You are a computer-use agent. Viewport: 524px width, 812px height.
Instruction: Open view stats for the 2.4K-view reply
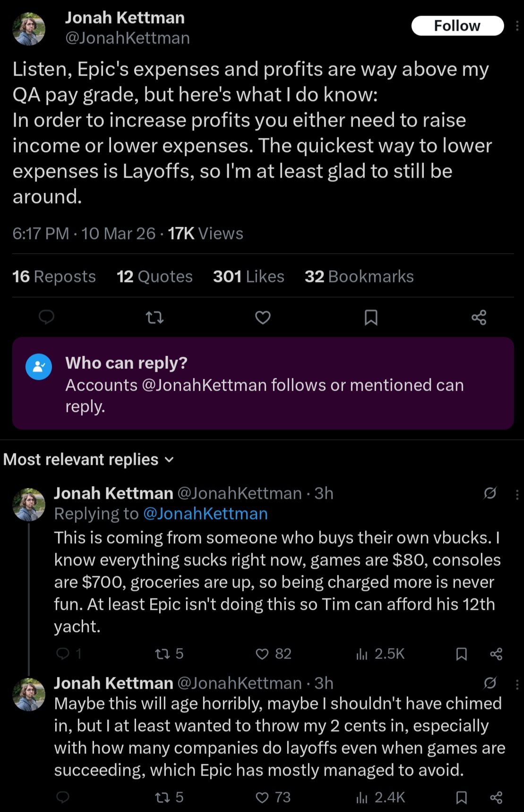381,797
